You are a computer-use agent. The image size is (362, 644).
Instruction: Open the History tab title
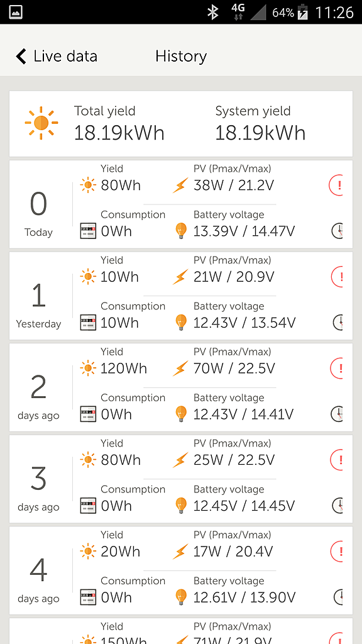[181, 56]
